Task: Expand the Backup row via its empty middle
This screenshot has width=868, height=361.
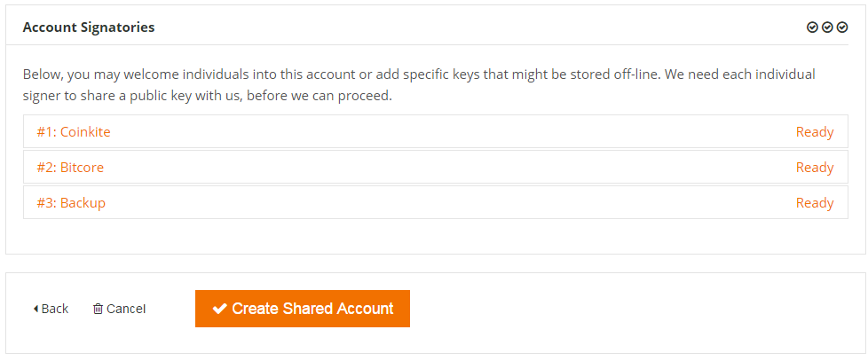Action: click(436, 202)
